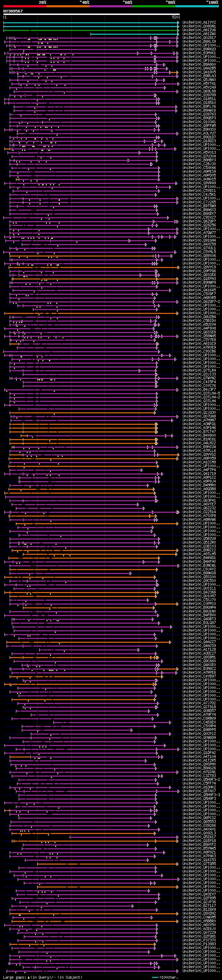
Task: Click the UniRef100_Q41719 label
Action: tap(199, 473)
